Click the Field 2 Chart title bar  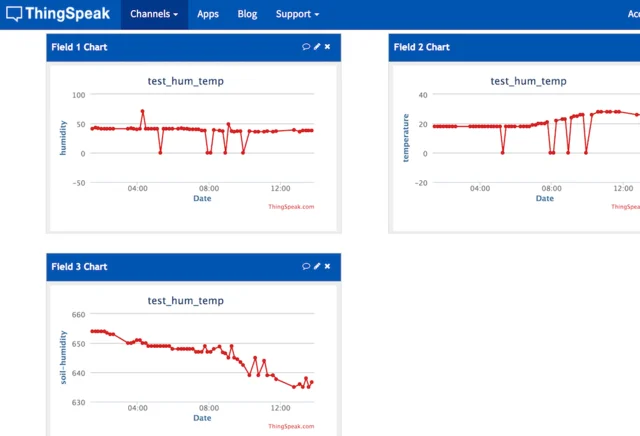[514, 47]
